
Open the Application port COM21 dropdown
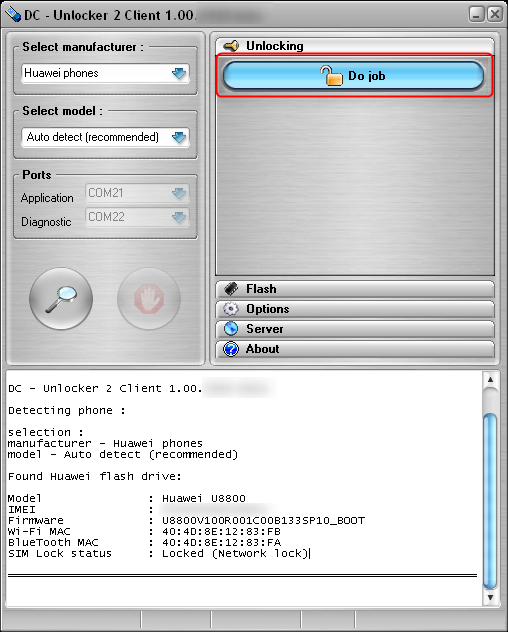pyautogui.click(x=137, y=193)
